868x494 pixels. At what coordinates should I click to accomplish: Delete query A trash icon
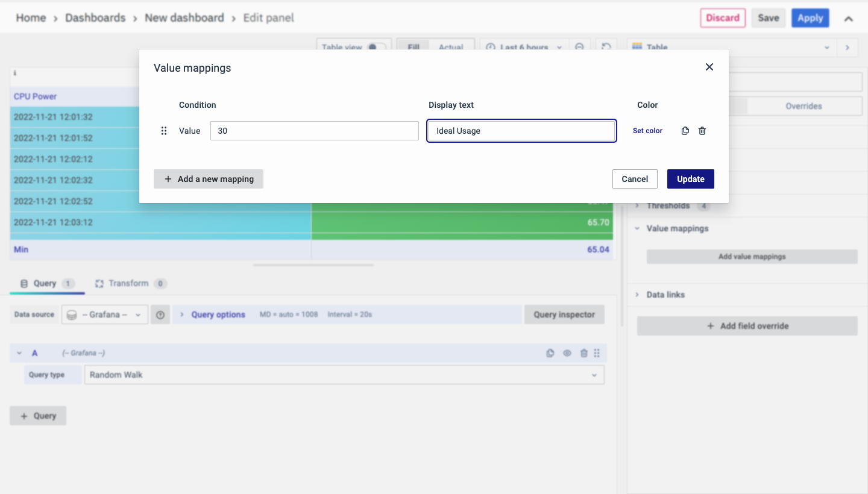pyautogui.click(x=583, y=353)
